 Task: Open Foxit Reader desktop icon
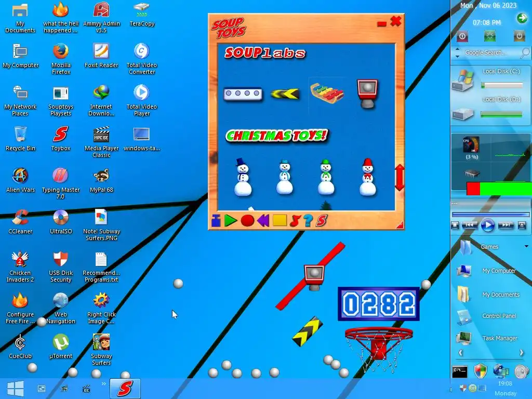[101, 56]
